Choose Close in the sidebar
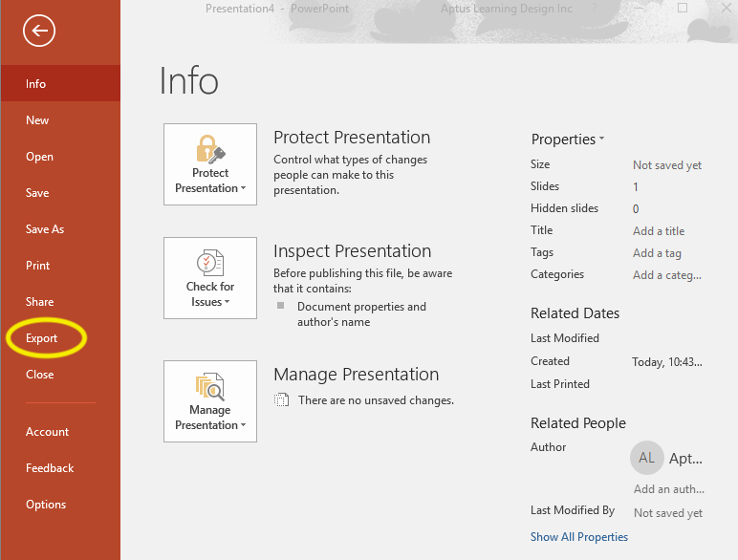The image size is (738, 560). tap(60, 374)
